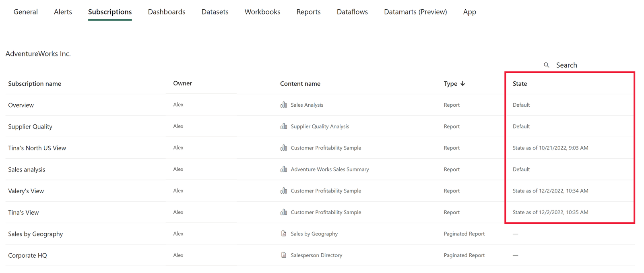Select the Dataflows tab
Image resolution: width=644 pixels, height=273 pixels.
(x=352, y=12)
